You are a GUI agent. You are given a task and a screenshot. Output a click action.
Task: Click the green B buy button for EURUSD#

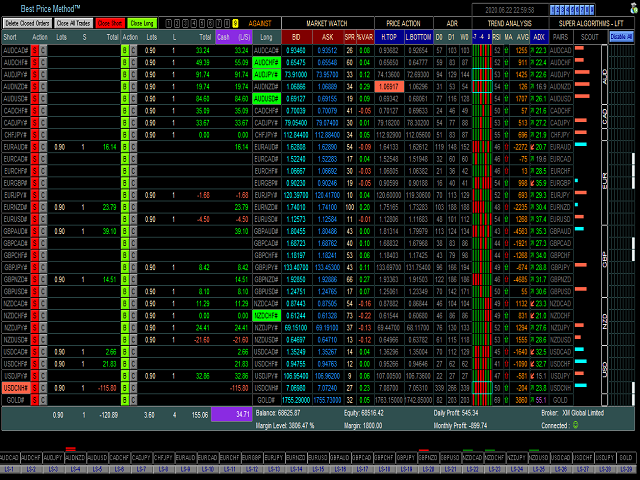pyautogui.click(x=125, y=219)
